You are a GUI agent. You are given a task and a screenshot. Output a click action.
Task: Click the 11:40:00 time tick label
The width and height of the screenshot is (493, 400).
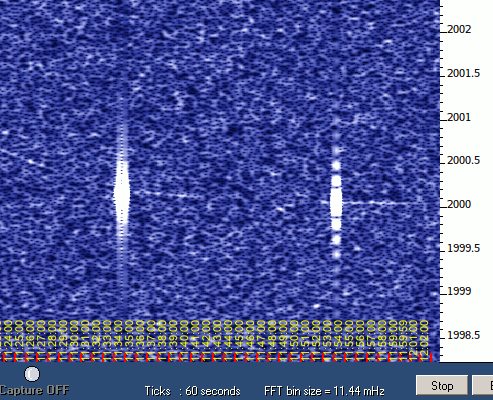coord(183,341)
